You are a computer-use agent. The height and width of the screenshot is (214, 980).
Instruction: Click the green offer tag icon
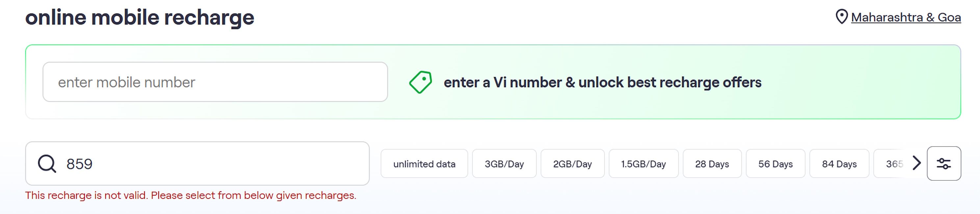click(x=420, y=82)
